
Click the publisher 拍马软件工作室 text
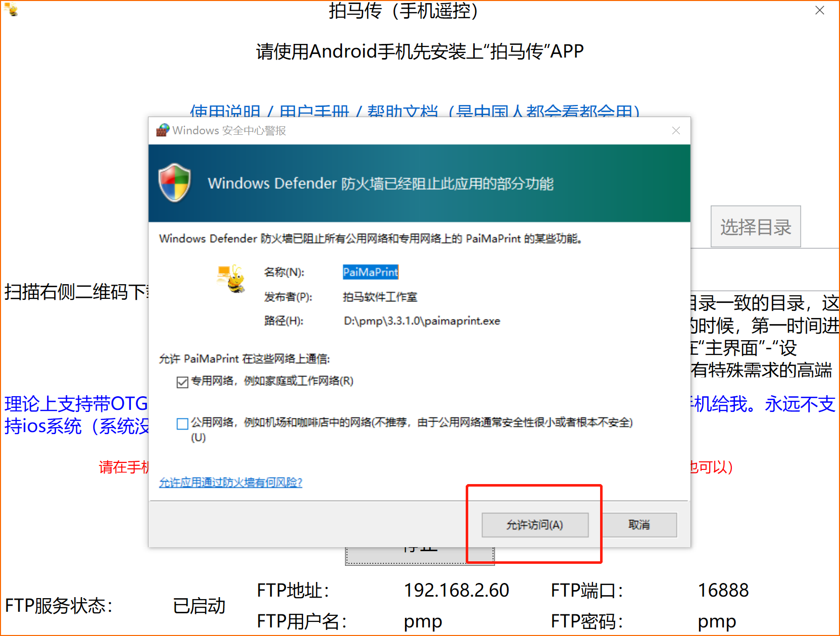(x=380, y=297)
